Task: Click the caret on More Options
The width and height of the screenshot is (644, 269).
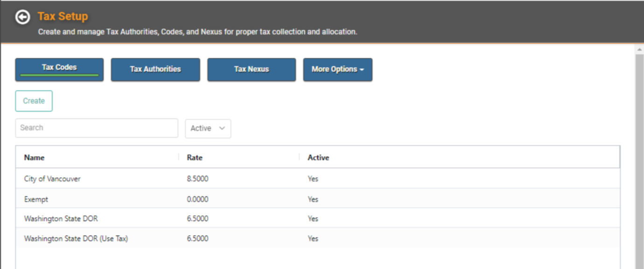Action: point(362,69)
